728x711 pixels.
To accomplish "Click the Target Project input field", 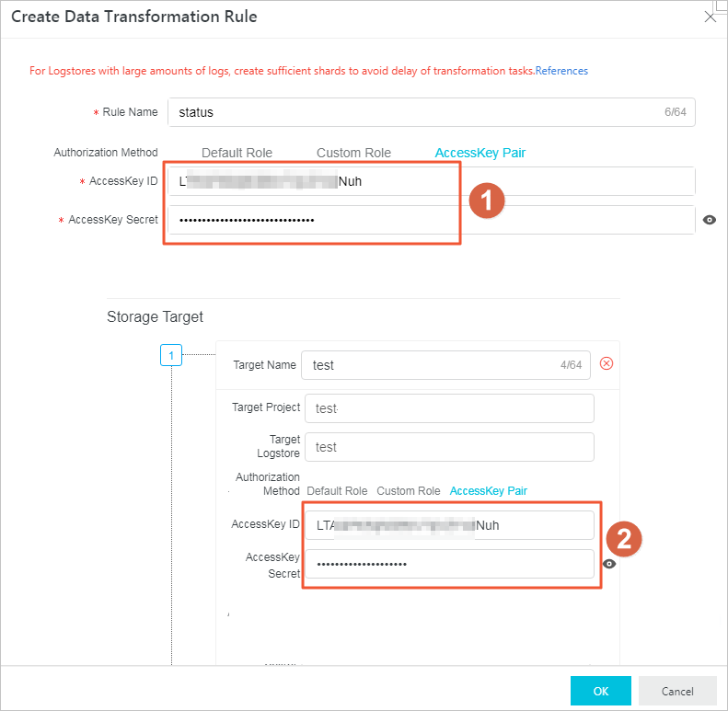I will [x=449, y=408].
